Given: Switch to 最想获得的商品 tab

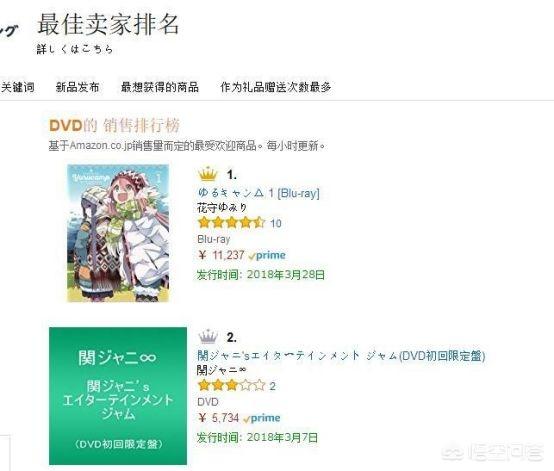Looking at the screenshot, I should pos(160,87).
